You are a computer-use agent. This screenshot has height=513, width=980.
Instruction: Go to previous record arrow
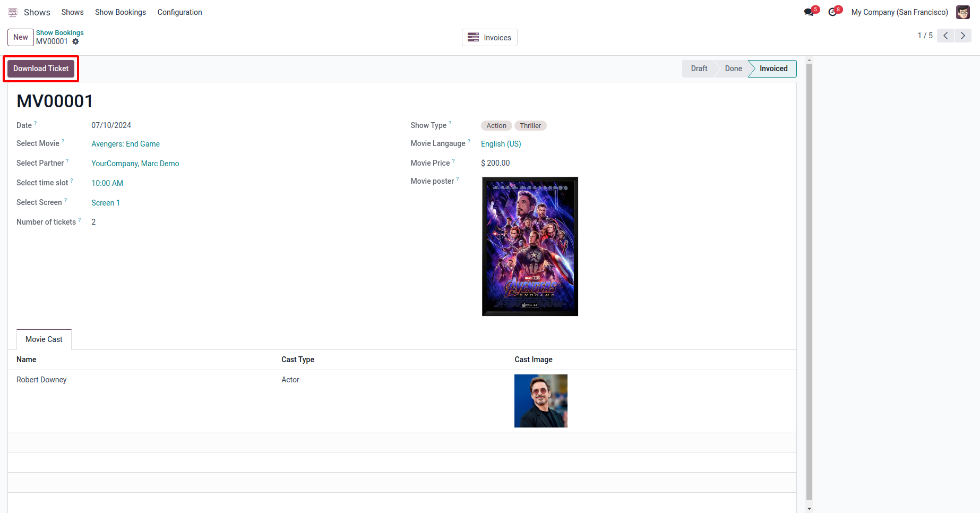click(x=945, y=36)
